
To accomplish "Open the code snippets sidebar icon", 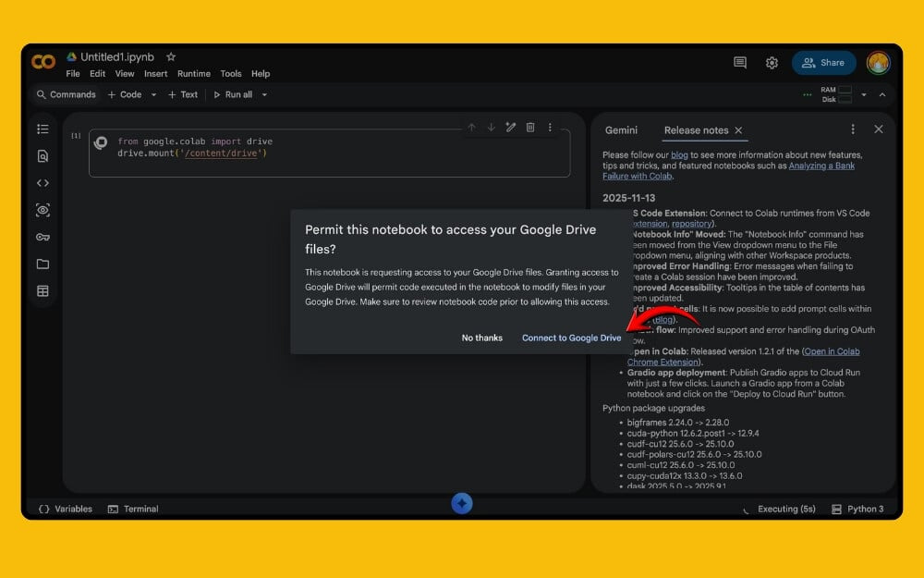I will tap(43, 183).
